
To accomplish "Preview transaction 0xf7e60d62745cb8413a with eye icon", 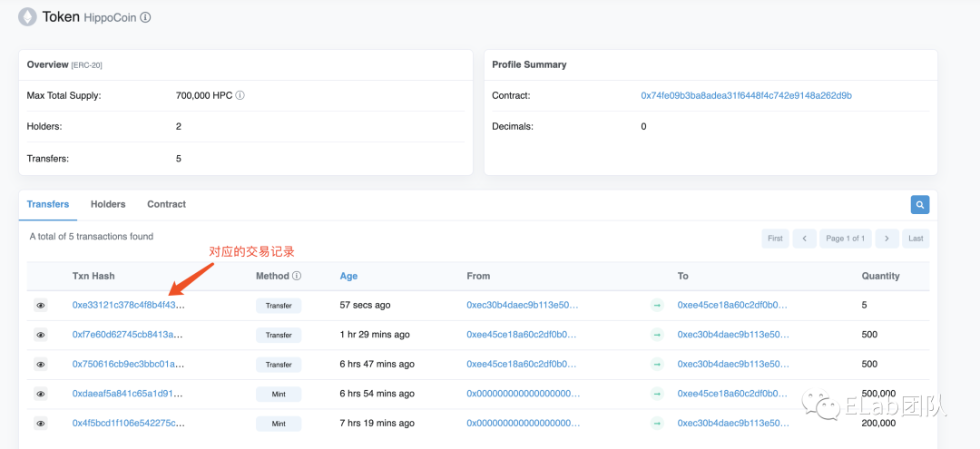I will coord(41,335).
